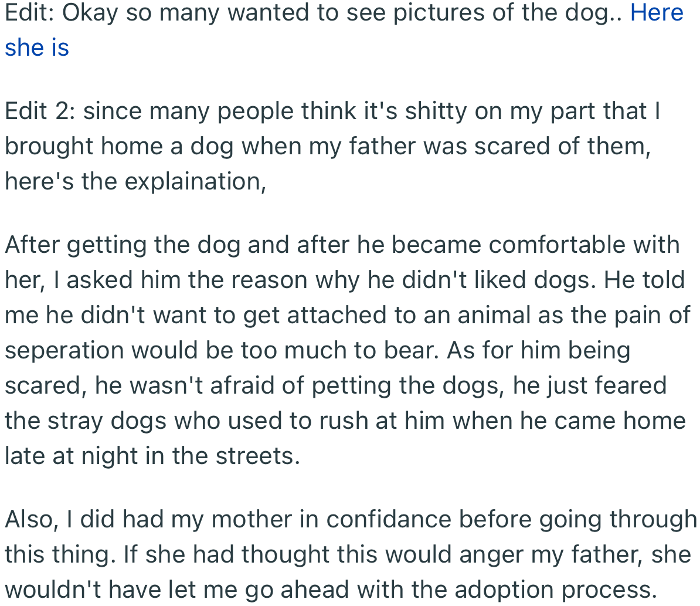Click the misspelled word "explaination"
700x606 pixels.
pos(195,181)
